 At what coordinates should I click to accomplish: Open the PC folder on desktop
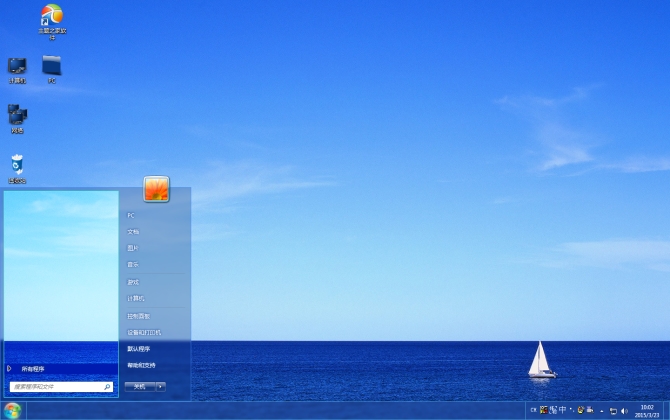coord(52,67)
